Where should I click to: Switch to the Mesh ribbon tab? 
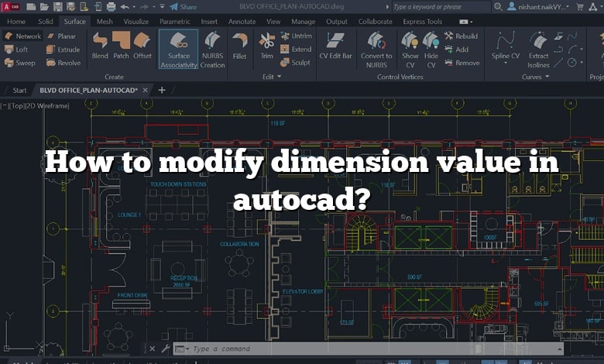(x=105, y=22)
